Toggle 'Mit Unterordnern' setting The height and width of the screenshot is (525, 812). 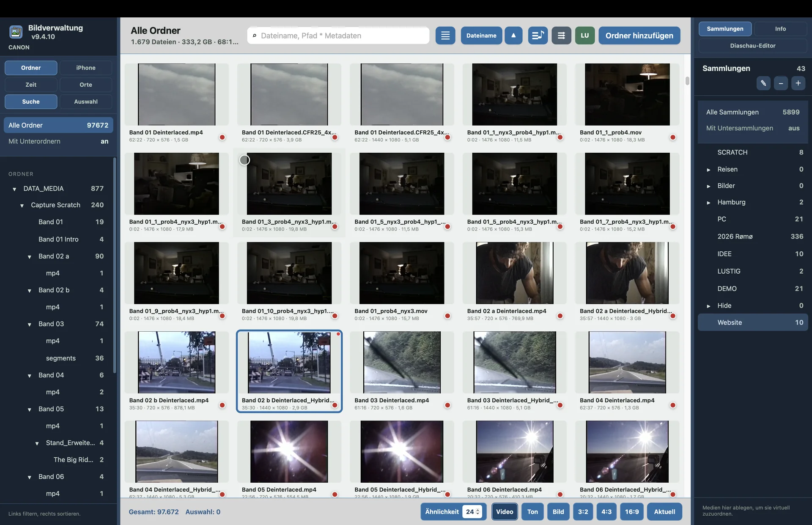coord(58,141)
